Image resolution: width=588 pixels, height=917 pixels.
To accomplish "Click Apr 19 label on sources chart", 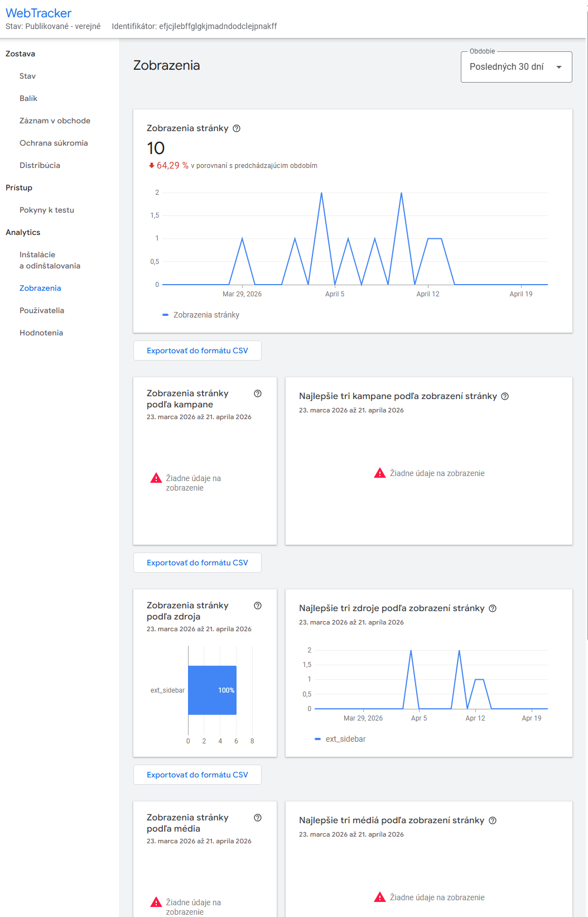I will pyautogui.click(x=532, y=718).
